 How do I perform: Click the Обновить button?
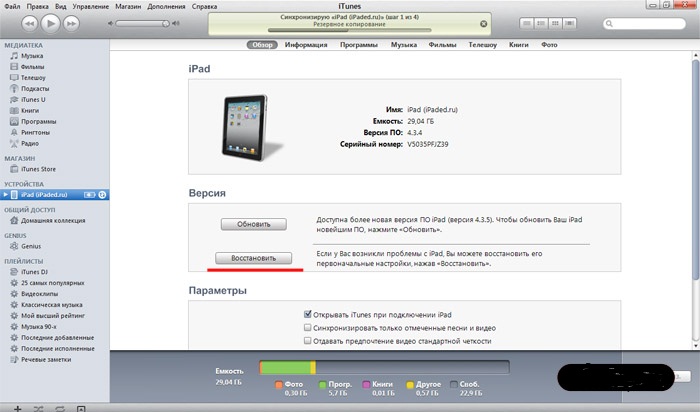click(x=254, y=223)
